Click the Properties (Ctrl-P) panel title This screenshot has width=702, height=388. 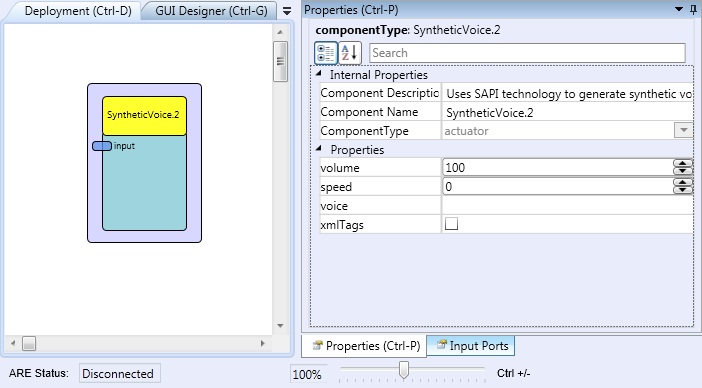tap(351, 9)
